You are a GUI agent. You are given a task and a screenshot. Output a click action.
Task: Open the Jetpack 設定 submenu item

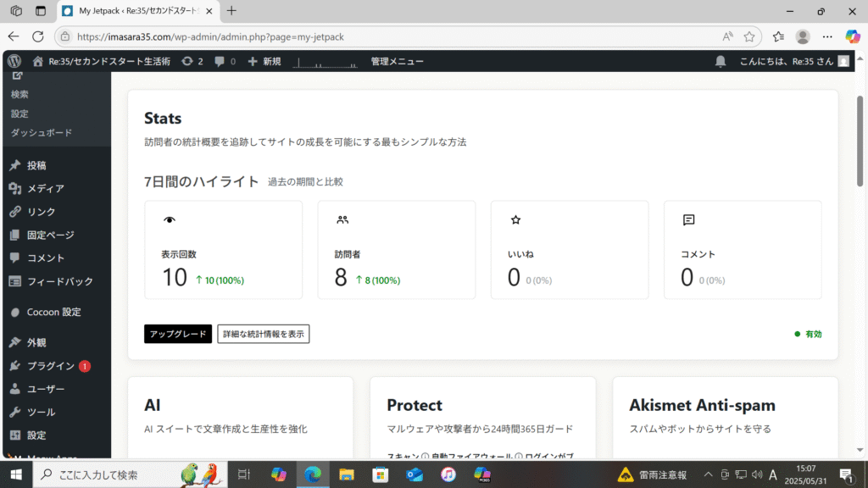(20, 114)
